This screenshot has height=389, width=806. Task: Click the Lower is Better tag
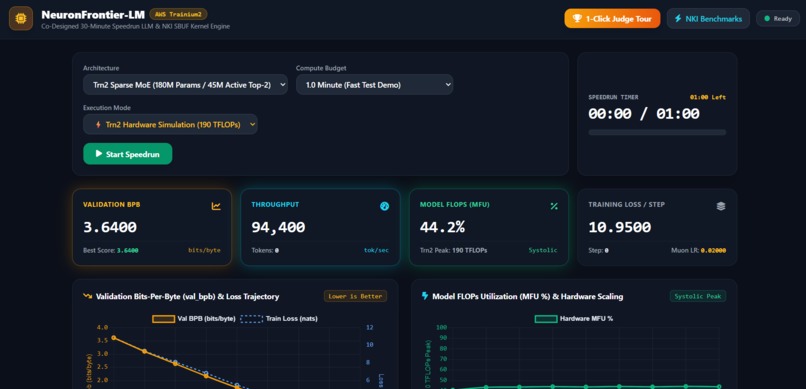point(355,297)
